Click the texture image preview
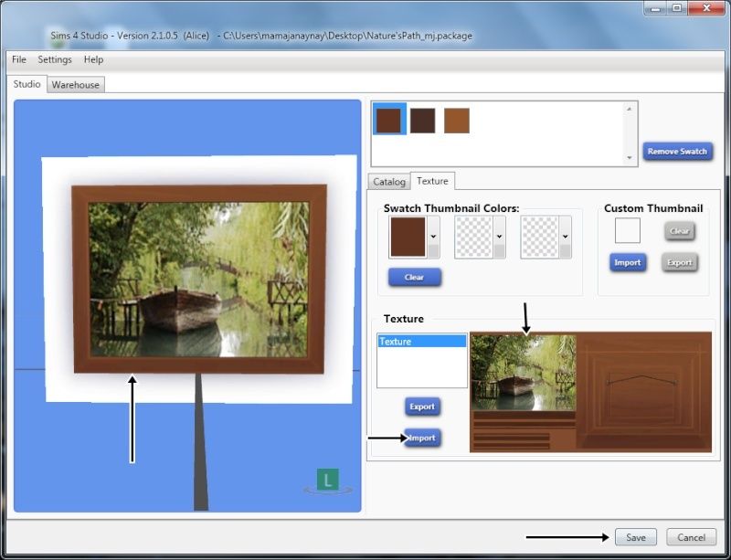 pos(590,392)
